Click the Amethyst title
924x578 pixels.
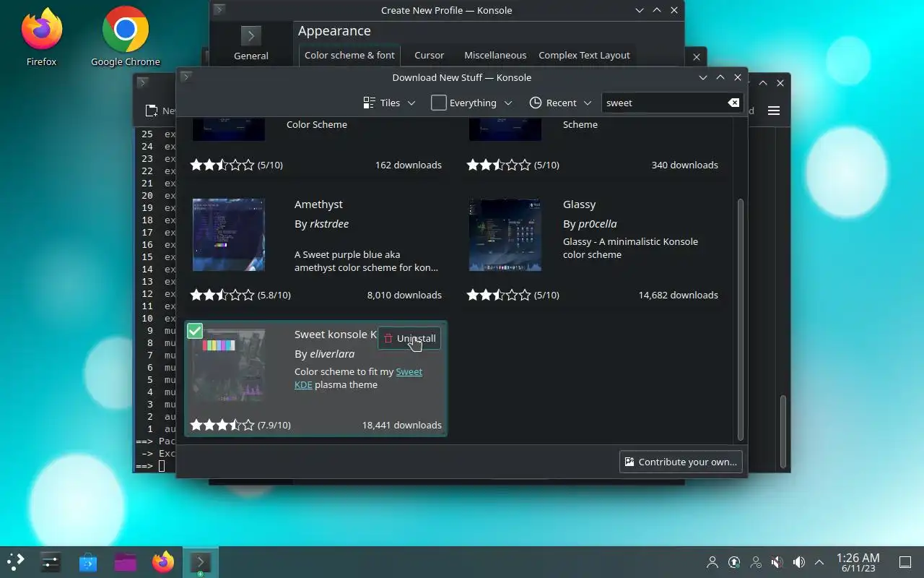(318, 204)
